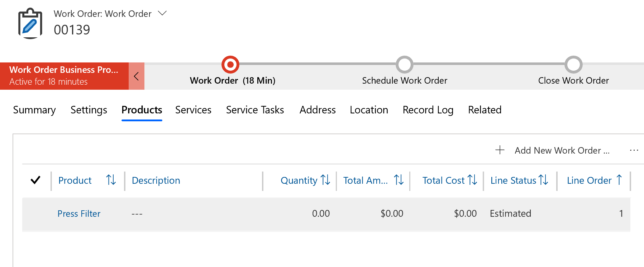Click the Line Order ascending sort arrow
Image resolution: width=644 pixels, height=267 pixels.
[620, 181]
